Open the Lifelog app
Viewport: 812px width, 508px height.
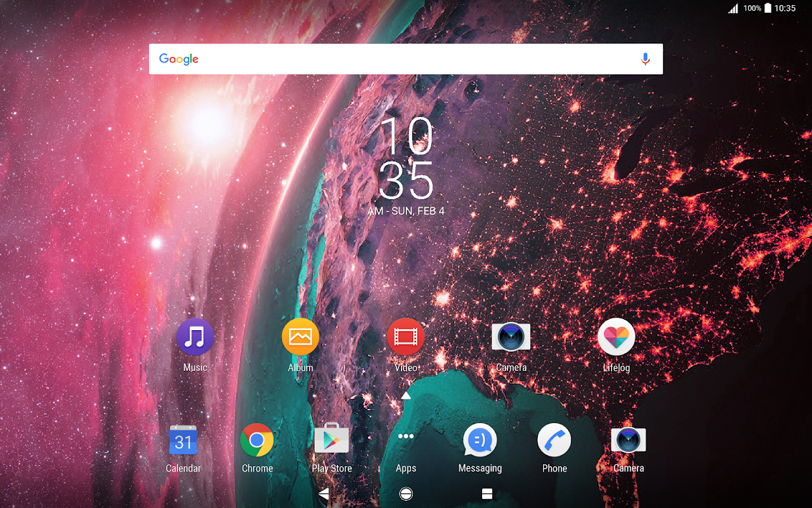(617, 337)
